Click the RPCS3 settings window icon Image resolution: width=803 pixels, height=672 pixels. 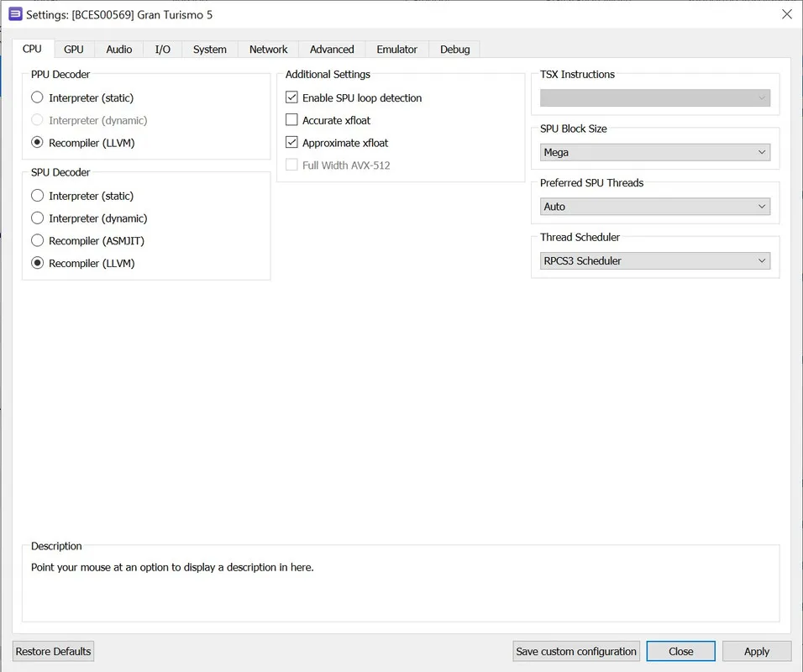(x=15, y=14)
